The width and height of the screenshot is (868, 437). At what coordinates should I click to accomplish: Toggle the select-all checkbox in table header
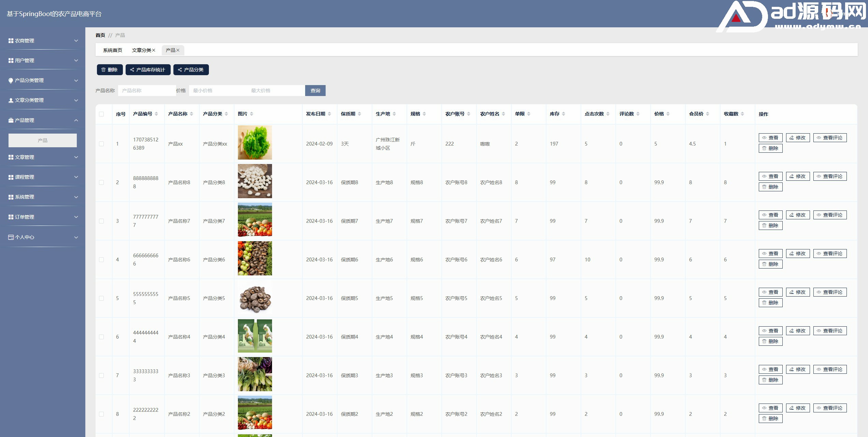pyautogui.click(x=101, y=114)
